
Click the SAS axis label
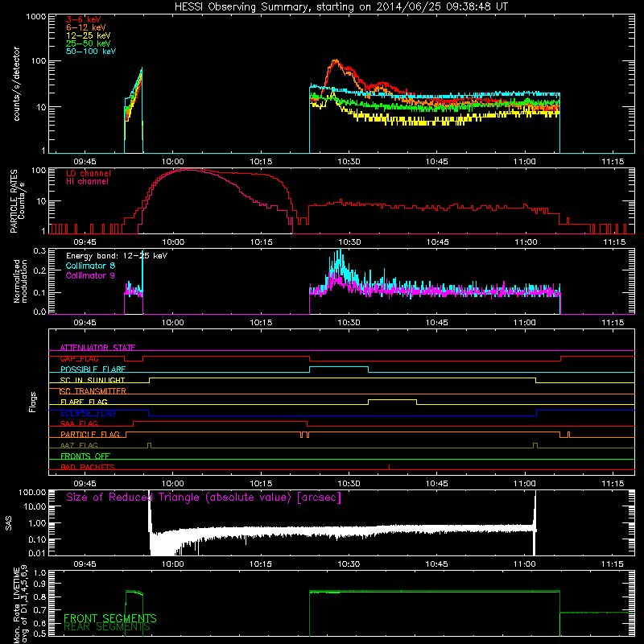[x=8, y=522]
